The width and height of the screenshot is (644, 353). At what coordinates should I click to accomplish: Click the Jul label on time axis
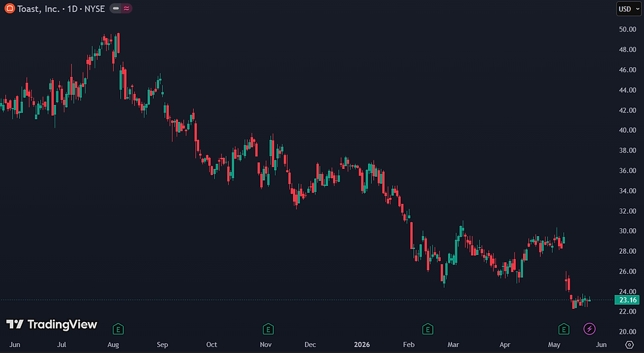point(62,344)
